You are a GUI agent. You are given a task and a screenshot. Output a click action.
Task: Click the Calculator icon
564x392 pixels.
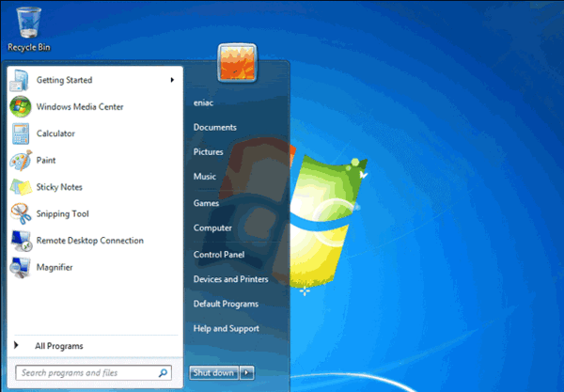(21, 133)
